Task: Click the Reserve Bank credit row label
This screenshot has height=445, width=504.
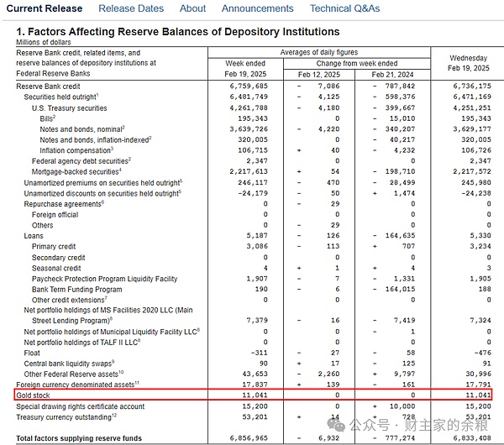Action: coord(49,86)
